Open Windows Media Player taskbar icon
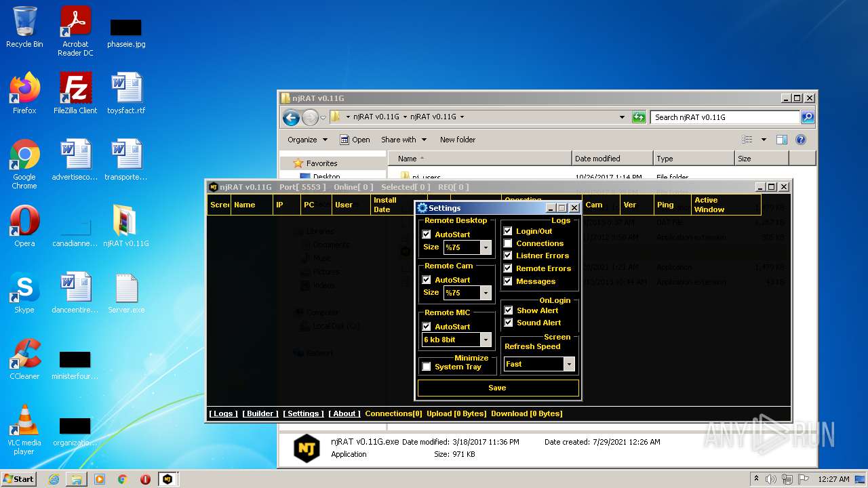This screenshot has width=868, height=488. pos(100,479)
